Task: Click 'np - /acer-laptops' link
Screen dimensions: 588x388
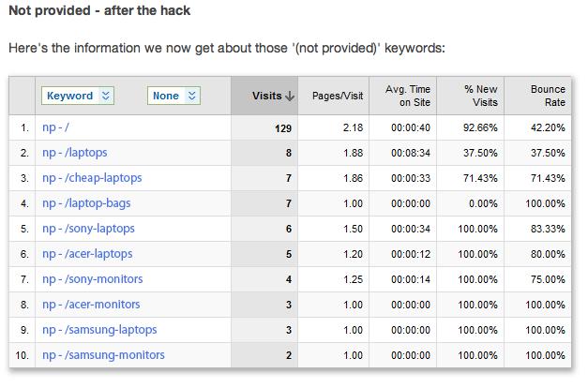Action: click(87, 253)
